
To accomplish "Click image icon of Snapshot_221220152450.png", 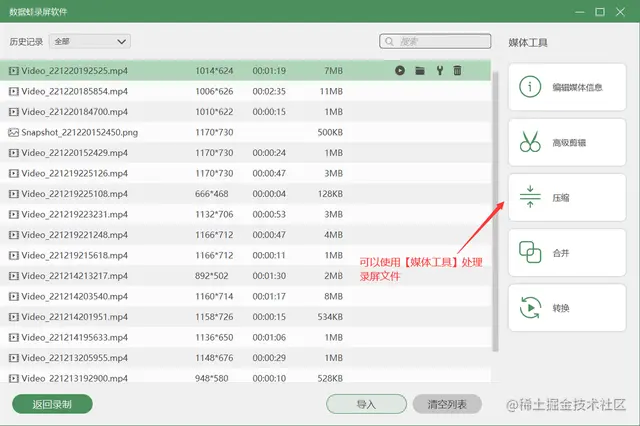I will 14,132.
